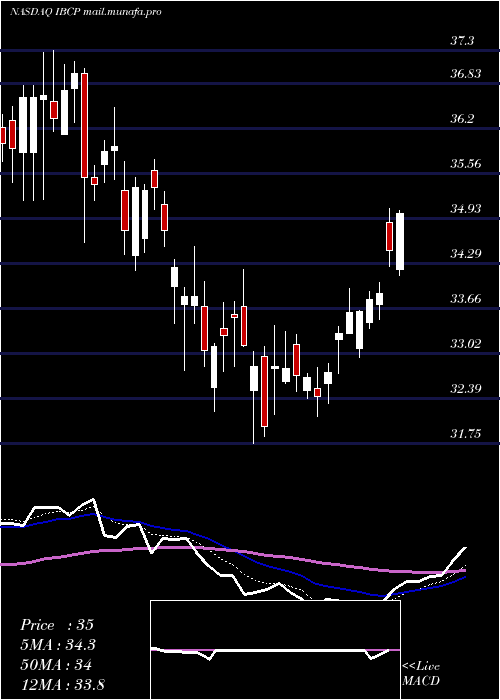The height and width of the screenshot is (700, 500).
Task: Click the 36.83 price level label
Action: [x=466, y=74]
